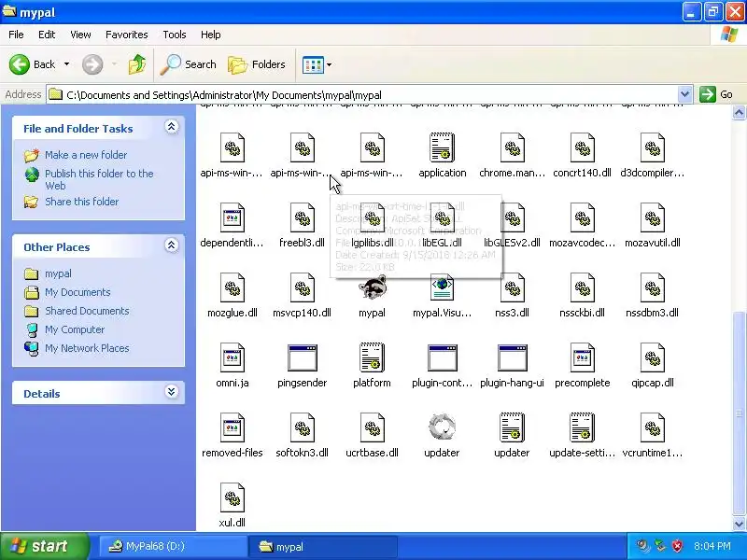This screenshot has width=747, height=560.
Task: Select the mypal.VisualElements manifest icon
Action: (442, 287)
